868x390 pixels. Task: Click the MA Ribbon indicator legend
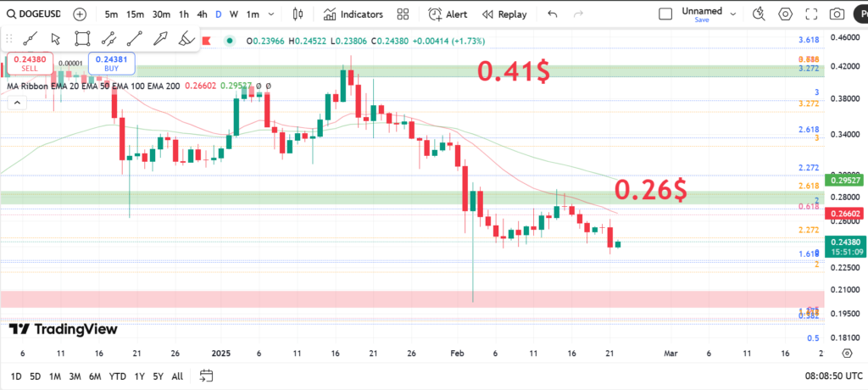click(93, 86)
